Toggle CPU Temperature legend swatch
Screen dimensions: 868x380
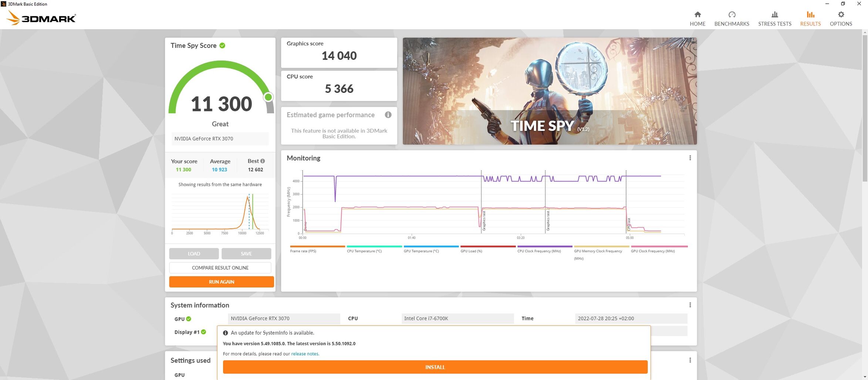pos(374,246)
